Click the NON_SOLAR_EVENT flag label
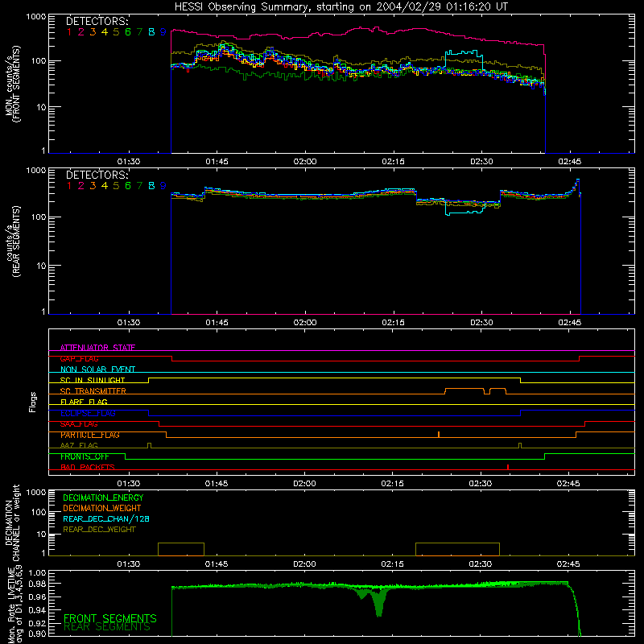 click(97, 369)
